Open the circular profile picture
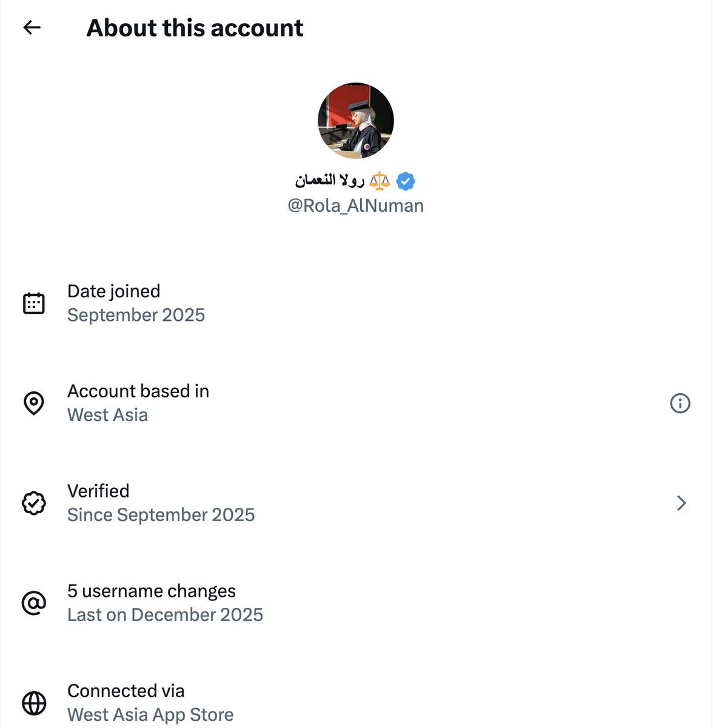Image resolution: width=713 pixels, height=728 pixels. 356,121
